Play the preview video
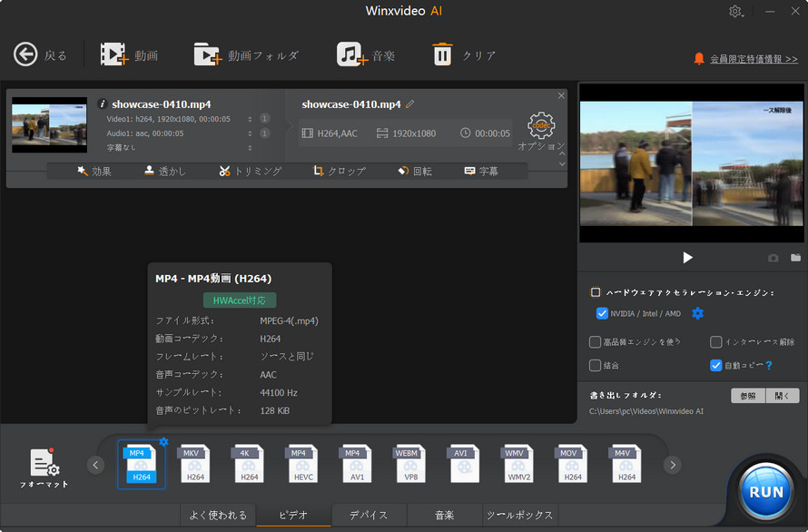 tap(687, 258)
